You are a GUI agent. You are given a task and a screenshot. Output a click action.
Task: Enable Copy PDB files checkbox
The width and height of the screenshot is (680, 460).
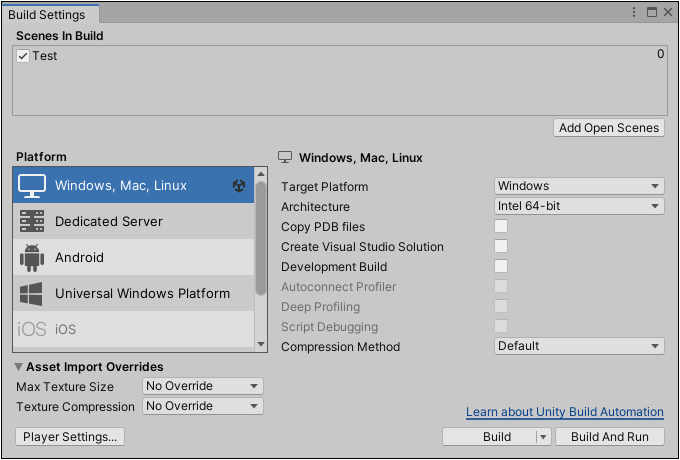[501, 226]
